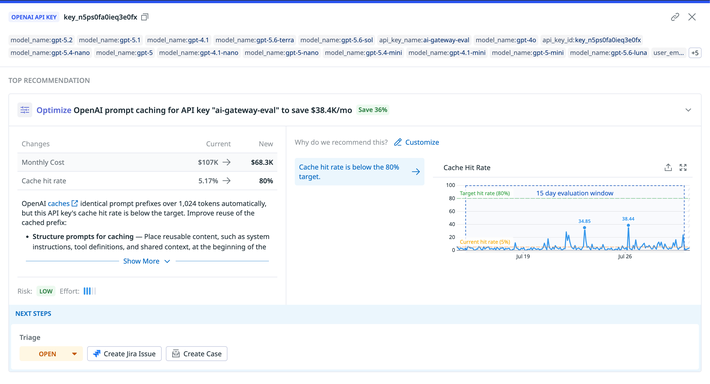Viewport: 710px width, 384px height.
Task: Click the api_key_id tag
Action: tap(591, 40)
